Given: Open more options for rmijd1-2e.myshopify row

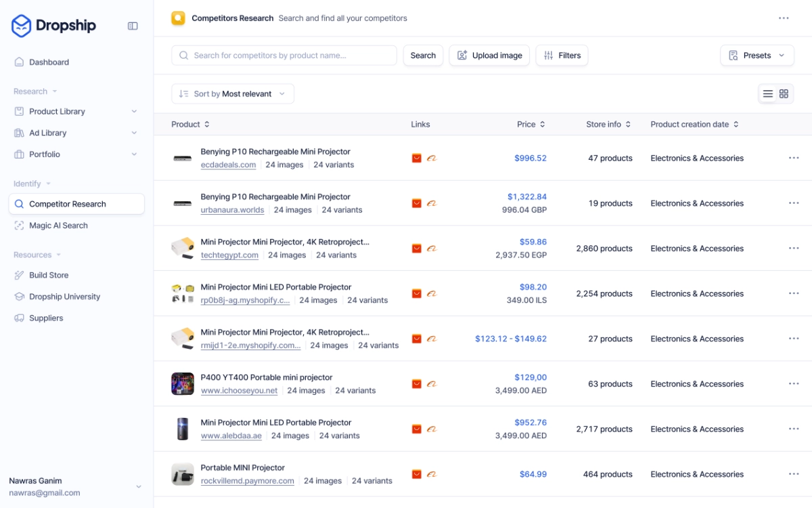Looking at the screenshot, I should (794, 339).
